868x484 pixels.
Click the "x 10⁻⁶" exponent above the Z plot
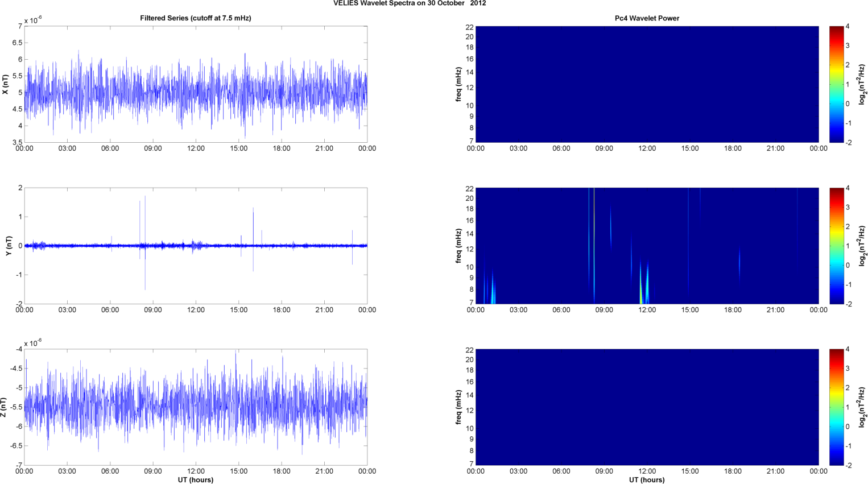tap(33, 343)
